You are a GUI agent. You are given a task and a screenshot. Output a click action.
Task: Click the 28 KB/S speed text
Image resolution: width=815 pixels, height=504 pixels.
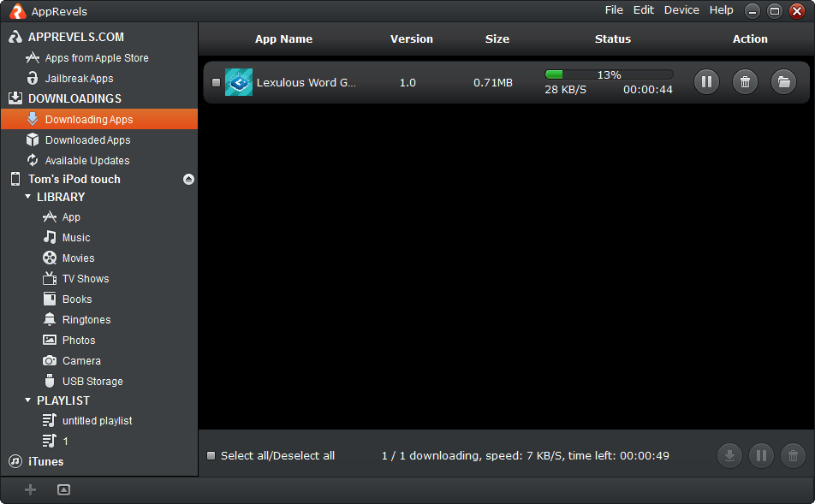[566, 89]
